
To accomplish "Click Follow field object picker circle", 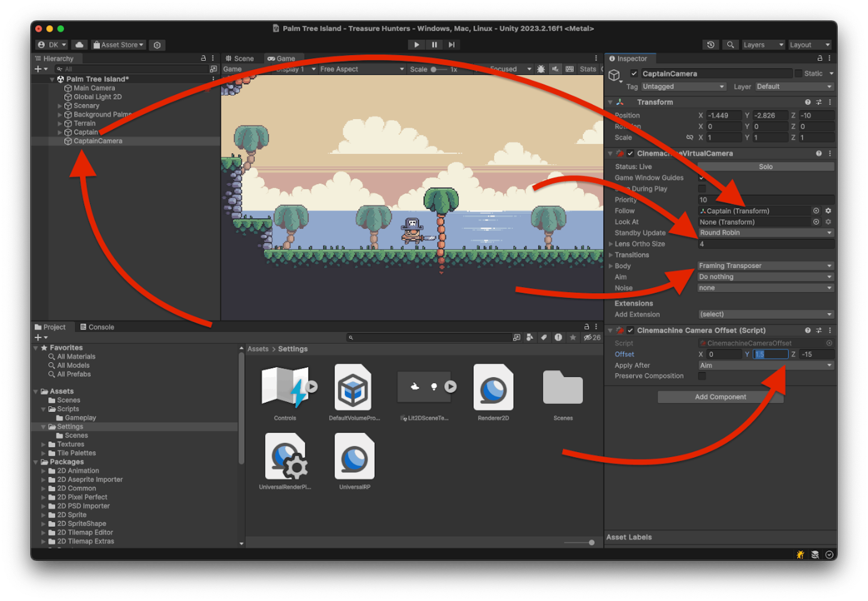I will point(816,211).
